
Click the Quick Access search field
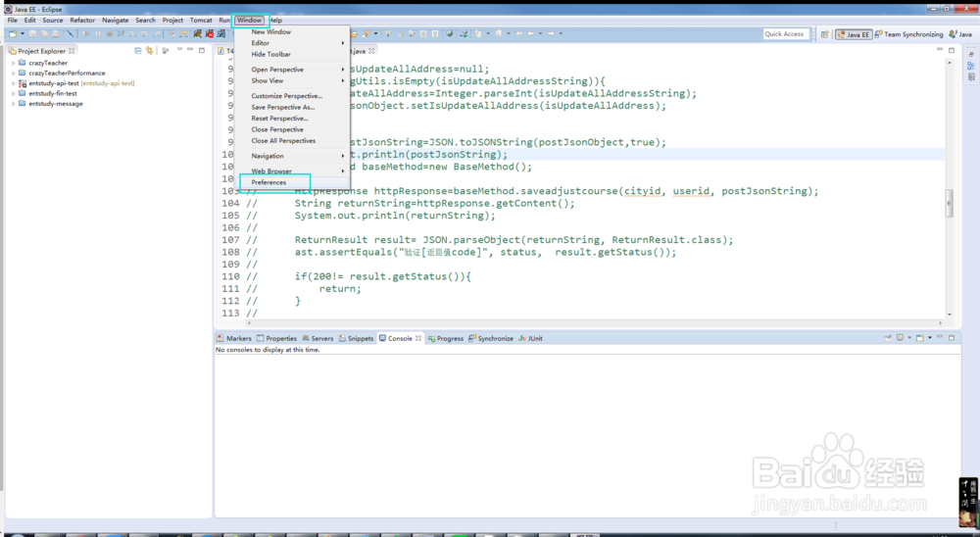(787, 33)
